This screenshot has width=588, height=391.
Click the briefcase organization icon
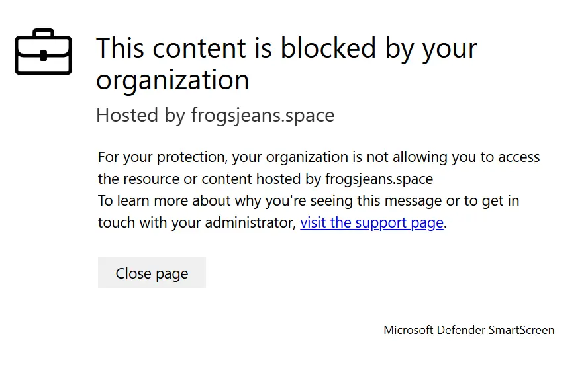coord(44,52)
